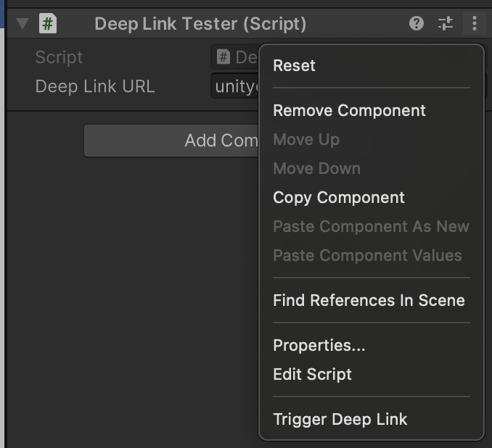Open the component help reference icon

pyautogui.click(x=417, y=24)
